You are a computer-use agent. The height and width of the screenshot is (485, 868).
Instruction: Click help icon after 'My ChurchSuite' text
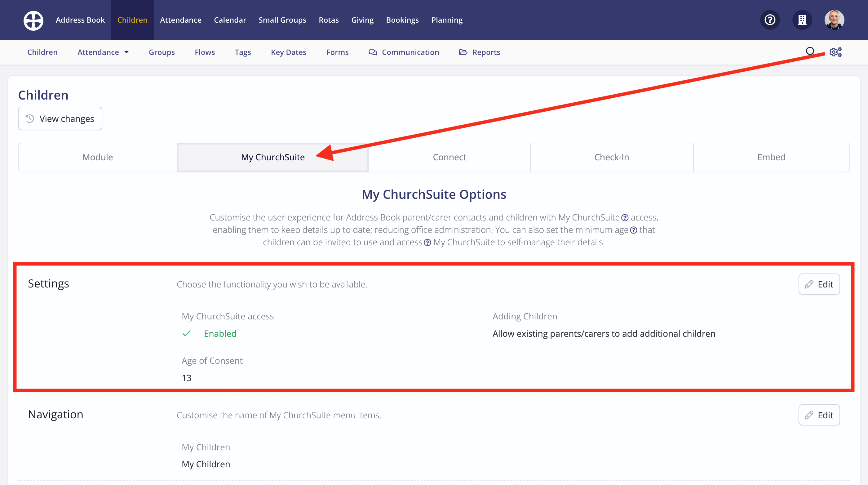click(625, 218)
